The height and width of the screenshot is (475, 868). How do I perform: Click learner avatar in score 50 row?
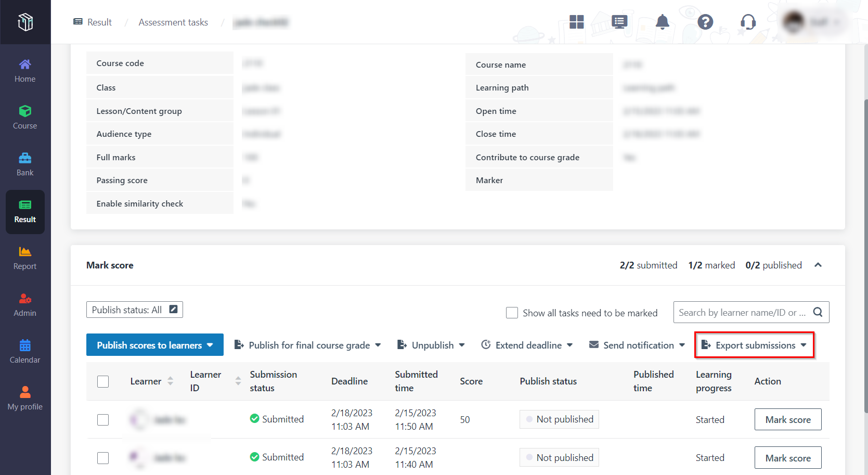139,419
